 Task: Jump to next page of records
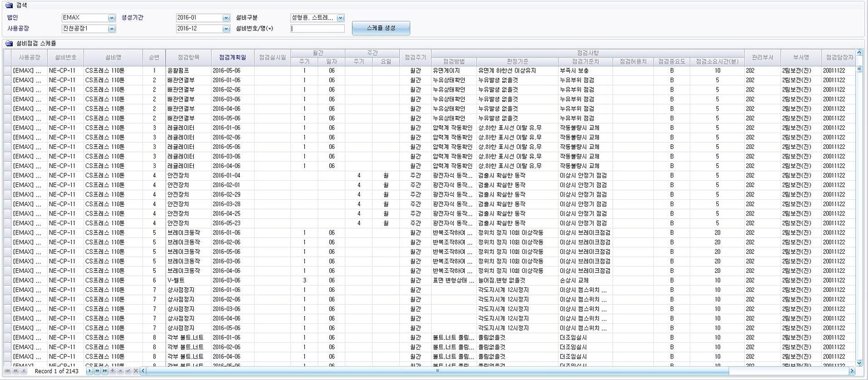coord(97,371)
